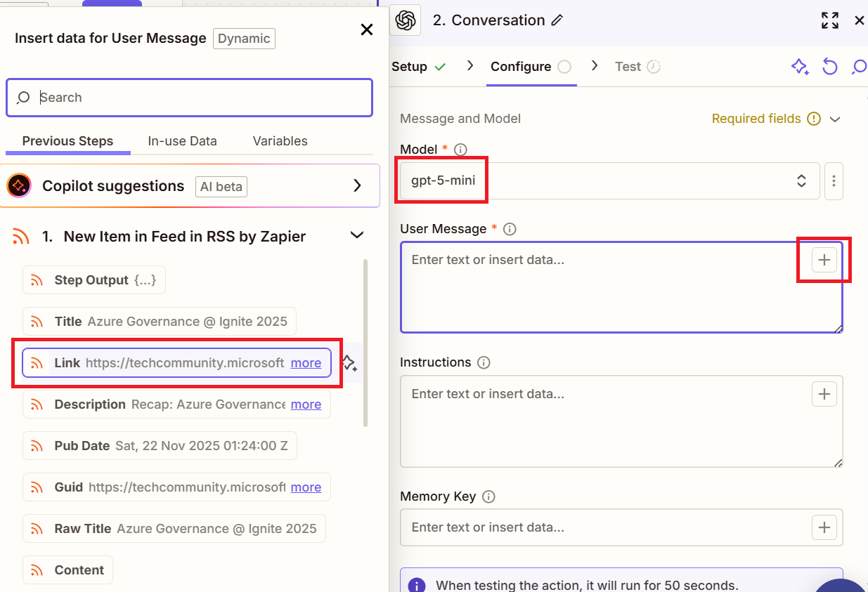Insert the Pub Date data pill
868x592 pixels.
coord(160,446)
